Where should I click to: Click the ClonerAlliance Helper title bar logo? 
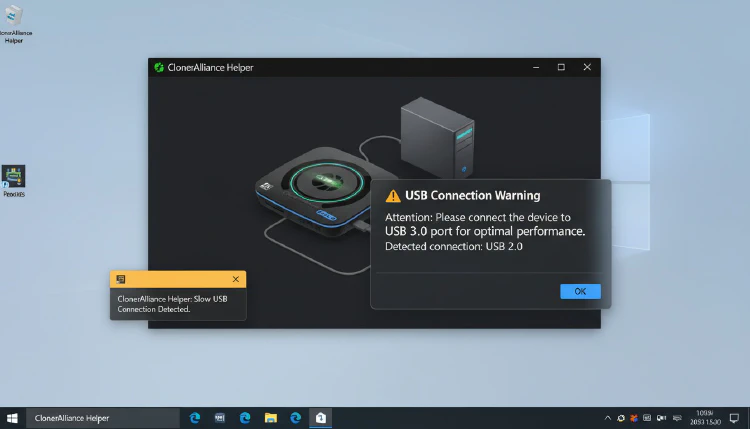pyautogui.click(x=159, y=67)
